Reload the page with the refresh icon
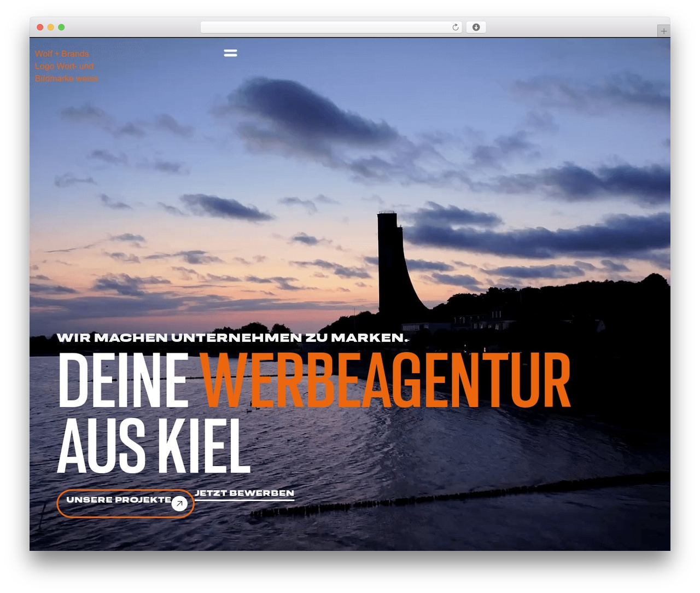Image resolution: width=700 pixels, height=593 pixels. 456,27
